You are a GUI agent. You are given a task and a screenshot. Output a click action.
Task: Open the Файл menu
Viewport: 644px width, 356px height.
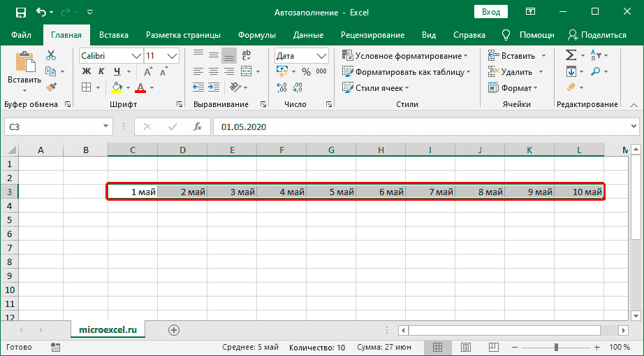pyautogui.click(x=21, y=35)
